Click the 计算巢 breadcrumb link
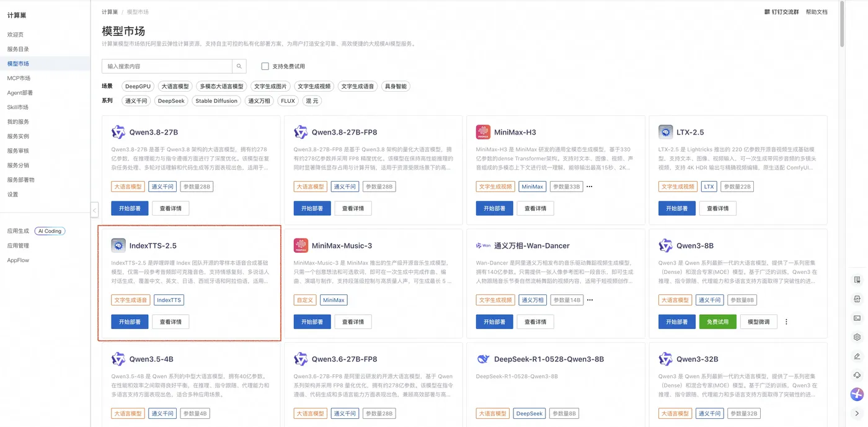 (110, 12)
